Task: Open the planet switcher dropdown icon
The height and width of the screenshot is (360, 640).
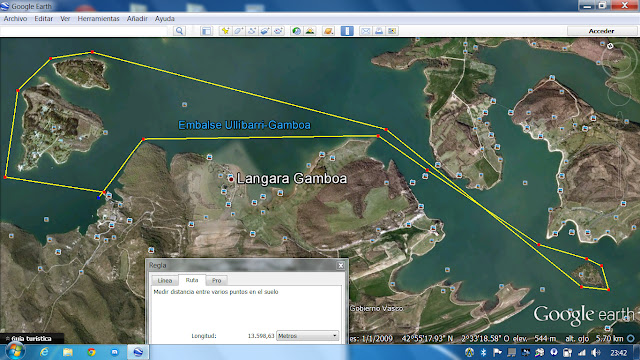Action: 328,31
